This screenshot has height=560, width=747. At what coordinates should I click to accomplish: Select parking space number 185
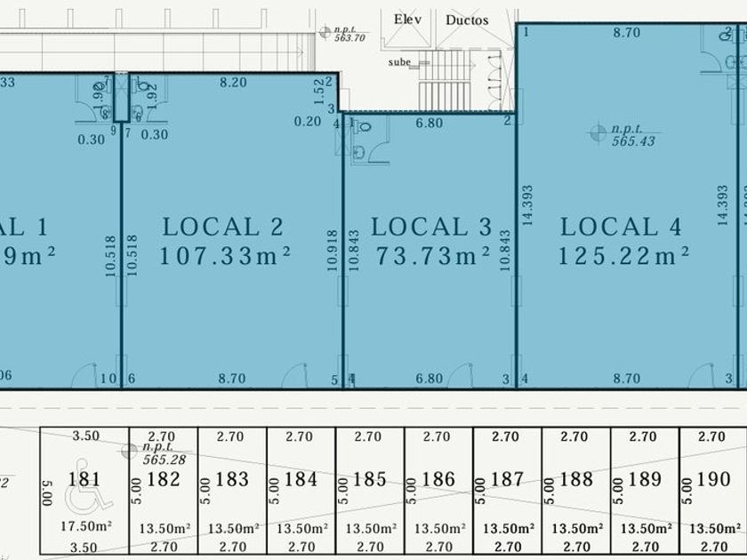[369, 480]
